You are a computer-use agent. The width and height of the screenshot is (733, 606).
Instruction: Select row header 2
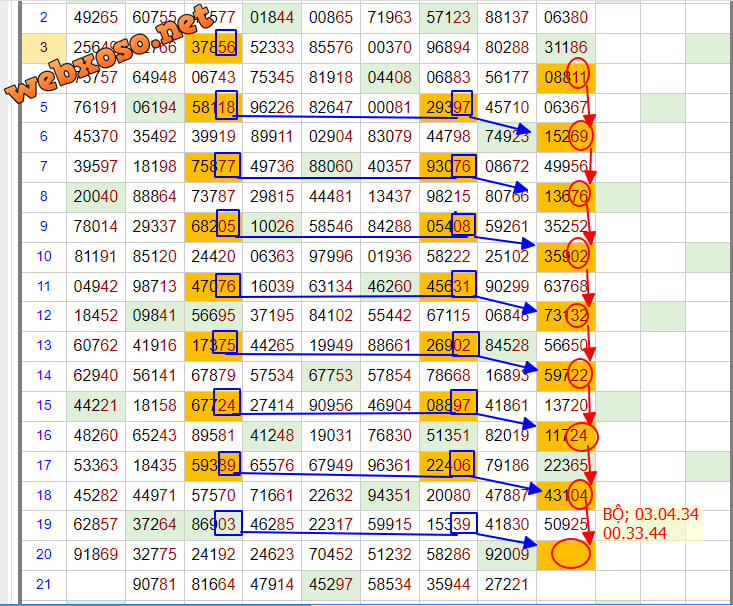point(44,17)
